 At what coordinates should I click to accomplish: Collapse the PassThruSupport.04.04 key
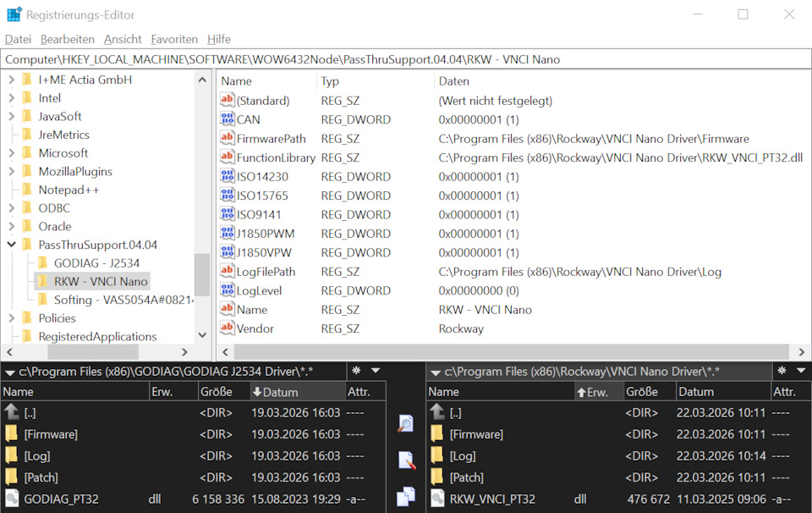(x=12, y=245)
